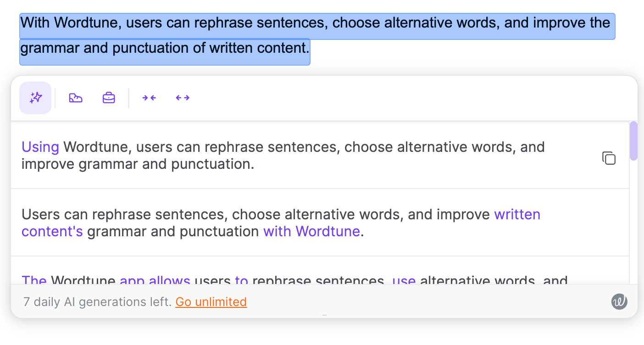This screenshot has height=345, width=644.
Task: Click the purple text "written content's"
Action: tap(517, 214)
